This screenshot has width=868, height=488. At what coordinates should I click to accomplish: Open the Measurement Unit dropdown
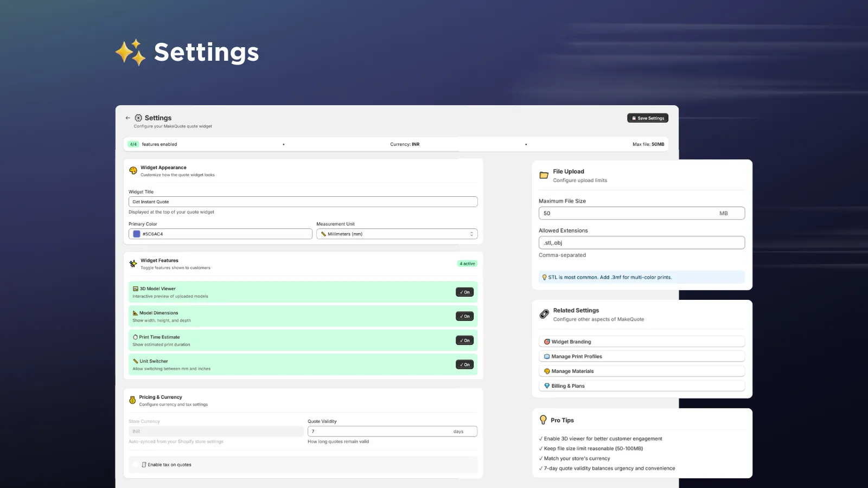click(397, 234)
